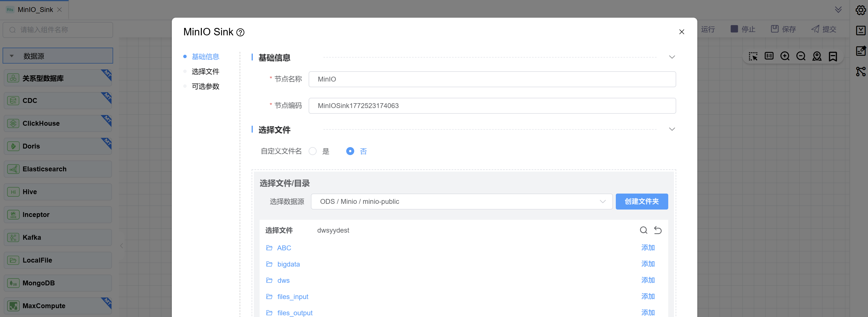Click the search icon in file selector
The image size is (868, 317).
pos(643,230)
